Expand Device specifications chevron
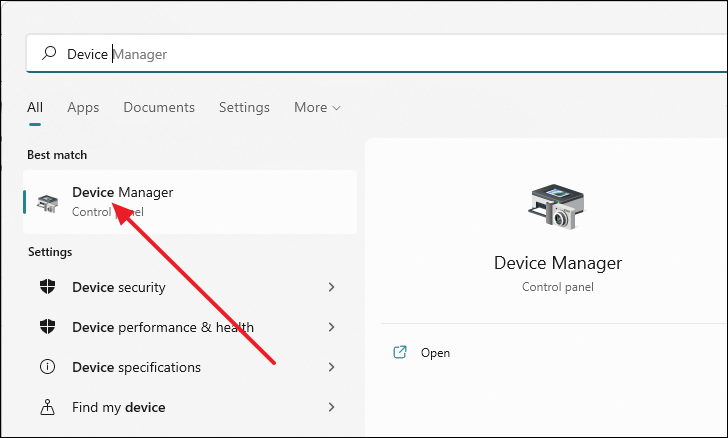The height and width of the screenshot is (438, 728). [332, 367]
